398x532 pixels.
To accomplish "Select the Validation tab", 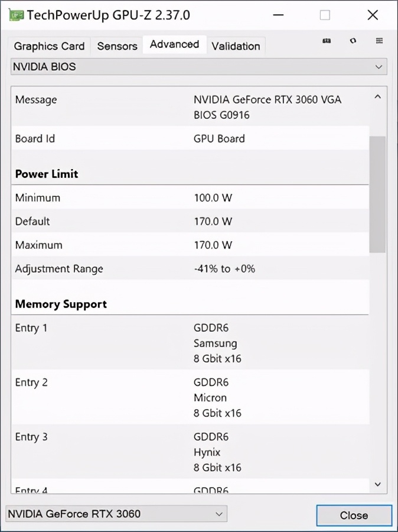I will [236, 46].
